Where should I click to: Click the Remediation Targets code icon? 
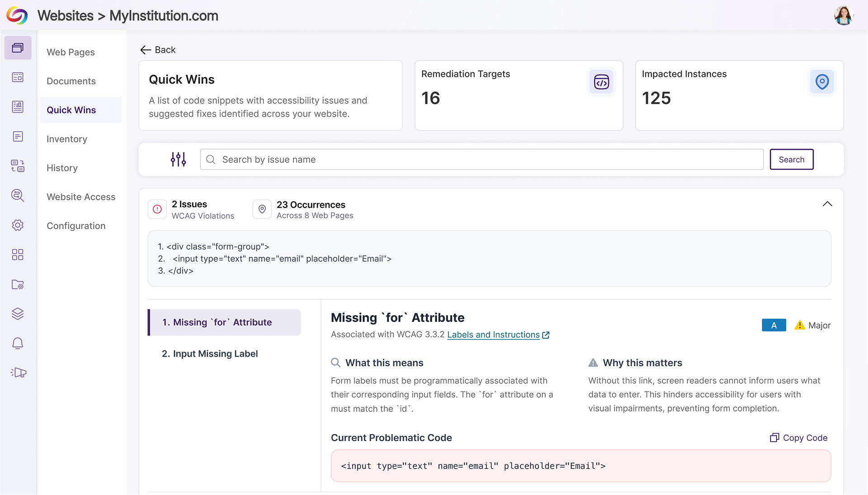[x=601, y=82]
